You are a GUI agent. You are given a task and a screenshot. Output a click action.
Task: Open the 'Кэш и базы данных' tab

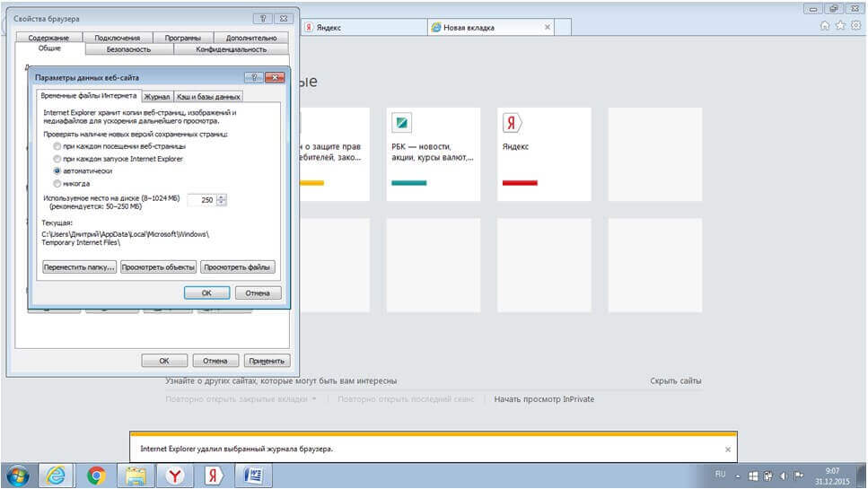click(x=208, y=96)
